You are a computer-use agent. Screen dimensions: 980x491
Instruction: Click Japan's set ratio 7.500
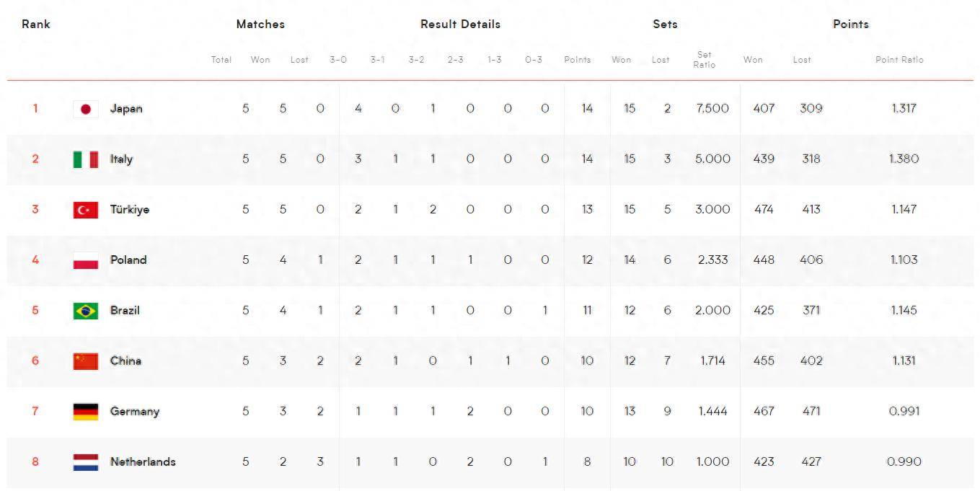[x=712, y=109]
